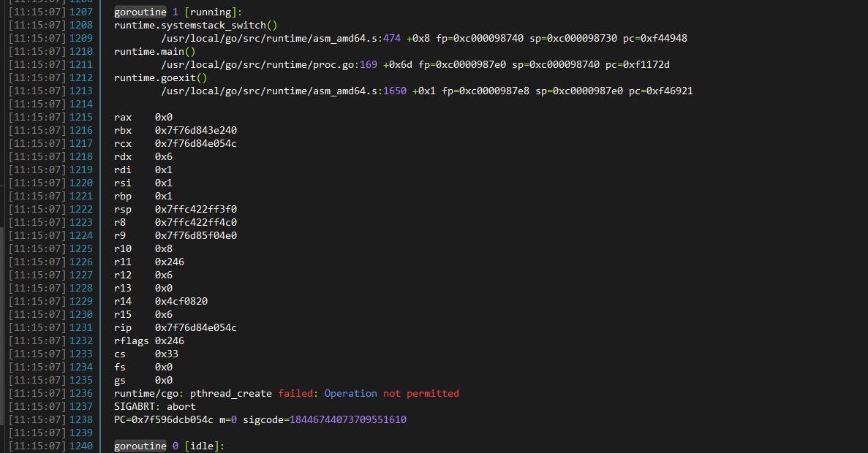Click timestamp on line 1239
This screenshot has width=868, height=453.
37,433
